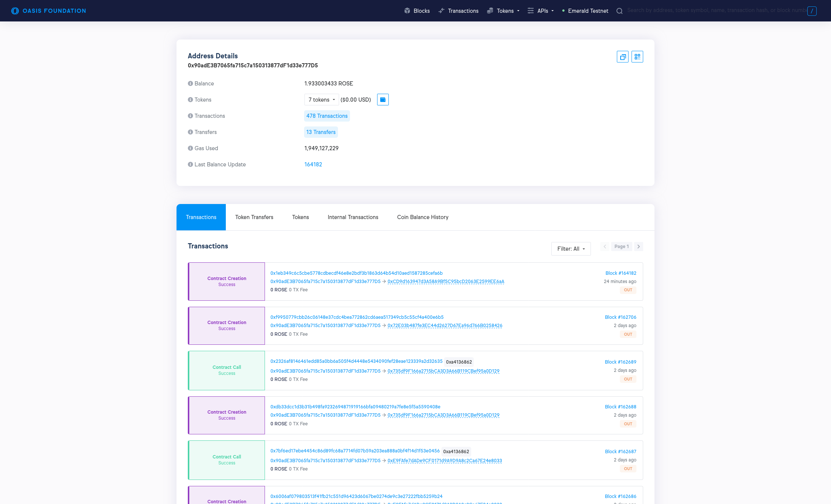Click the info icon next to Gas Used
Image resolution: width=831 pixels, height=504 pixels.
pos(190,148)
